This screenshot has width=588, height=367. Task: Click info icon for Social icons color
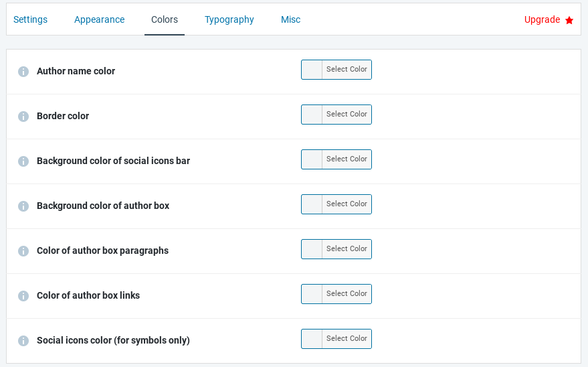coord(23,341)
